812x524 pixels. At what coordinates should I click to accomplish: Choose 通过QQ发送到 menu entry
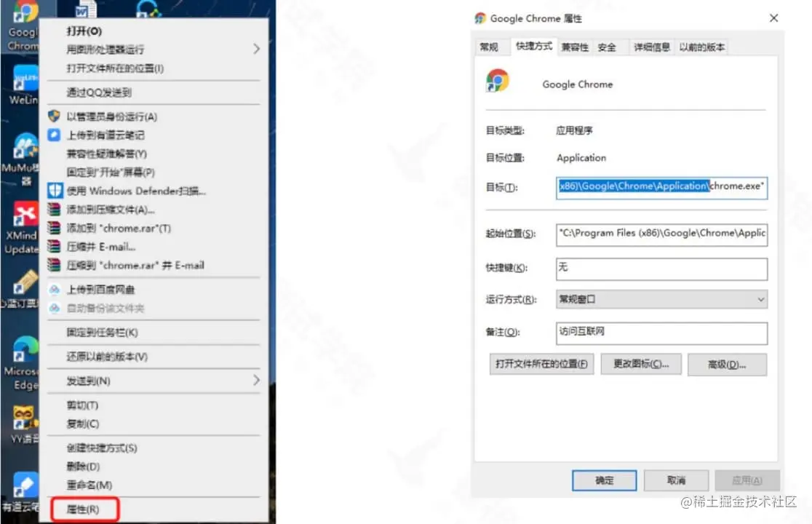click(99, 92)
